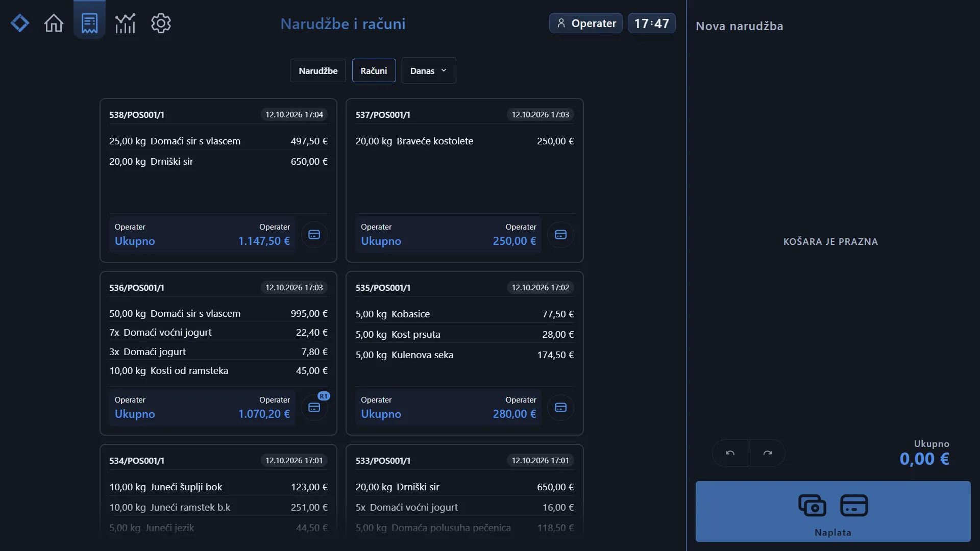Click the 12.10.2026 17:02 timestamp
Viewport: 980px width, 551px height.
point(541,288)
